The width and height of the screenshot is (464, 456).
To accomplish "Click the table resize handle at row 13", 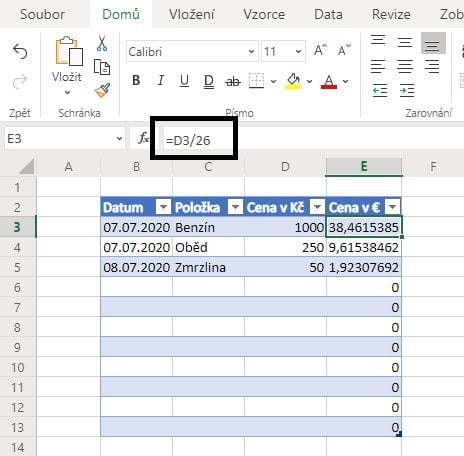I will pos(400,434).
